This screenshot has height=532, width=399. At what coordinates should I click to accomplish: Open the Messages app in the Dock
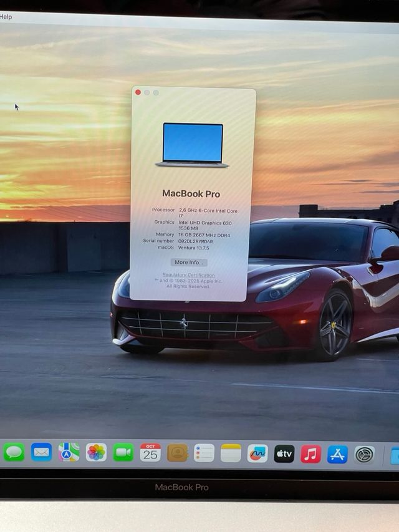point(14,452)
